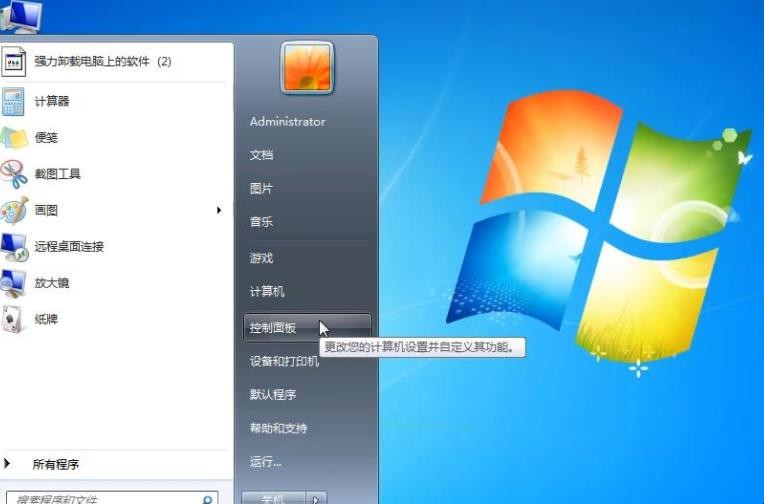Open the software uninstaller shortcut icon
This screenshot has height=504, width=764.
click(x=13, y=61)
